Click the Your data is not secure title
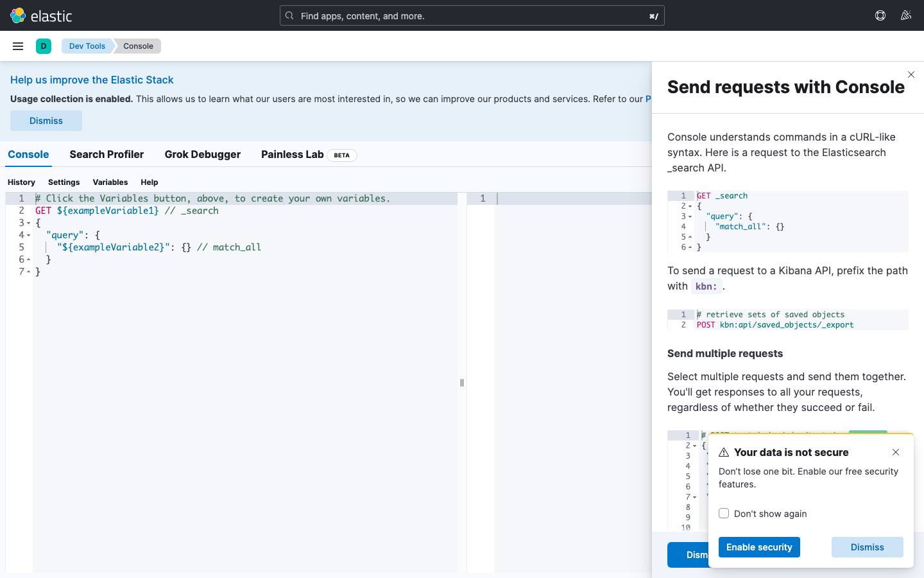Viewport: 924px width, 578px height. click(x=791, y=452)
